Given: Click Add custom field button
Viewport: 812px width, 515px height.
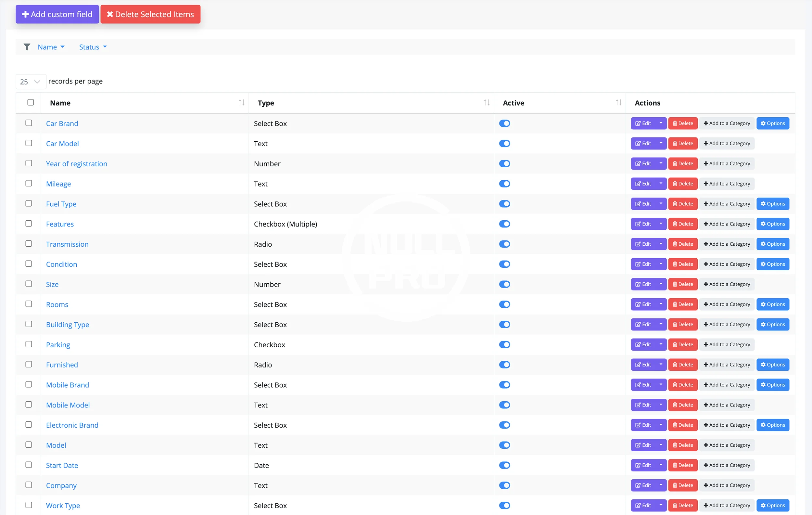Looking at the screenshot, I should tap(57, 14).
